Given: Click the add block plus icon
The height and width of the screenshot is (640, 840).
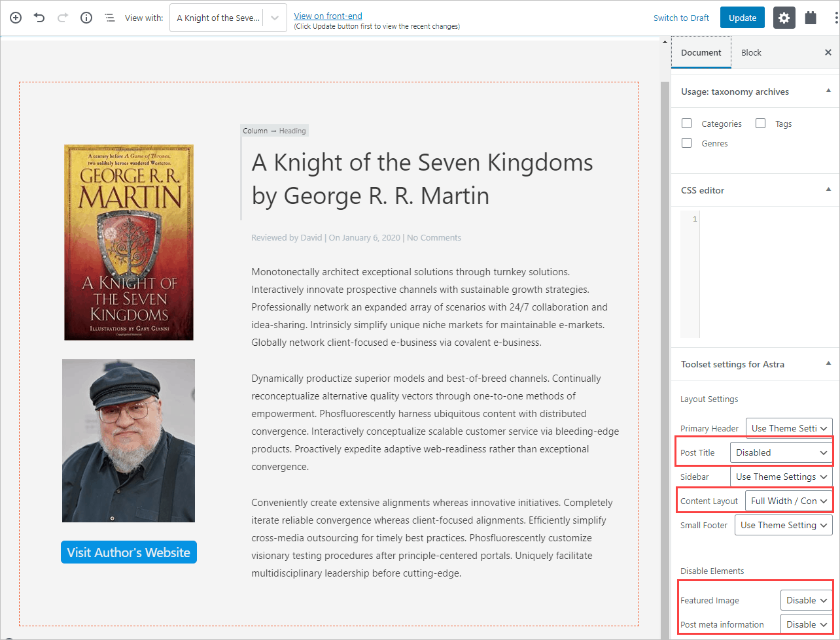Looking at the screenshot, I should [16, 18].
